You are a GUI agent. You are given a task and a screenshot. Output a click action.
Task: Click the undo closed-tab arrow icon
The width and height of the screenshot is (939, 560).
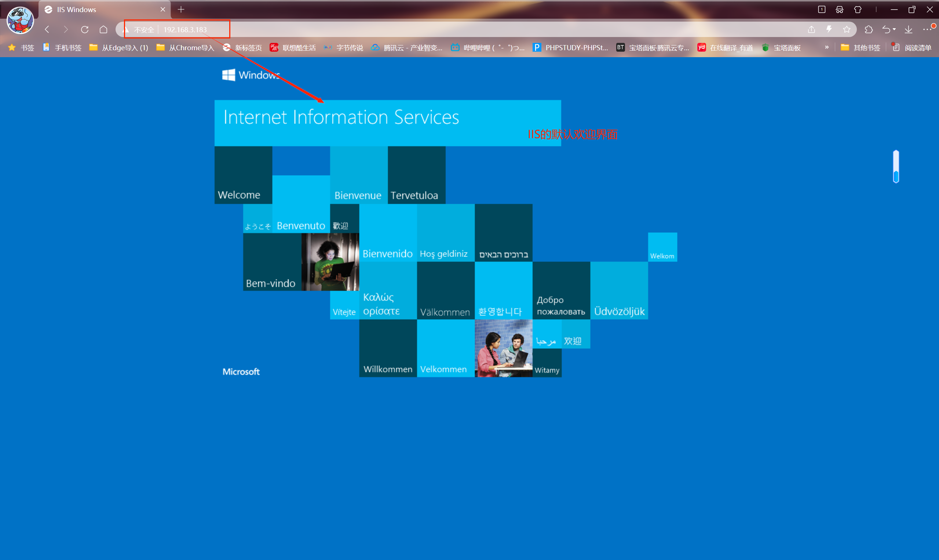pyautogui.click(x=887, y=29)
